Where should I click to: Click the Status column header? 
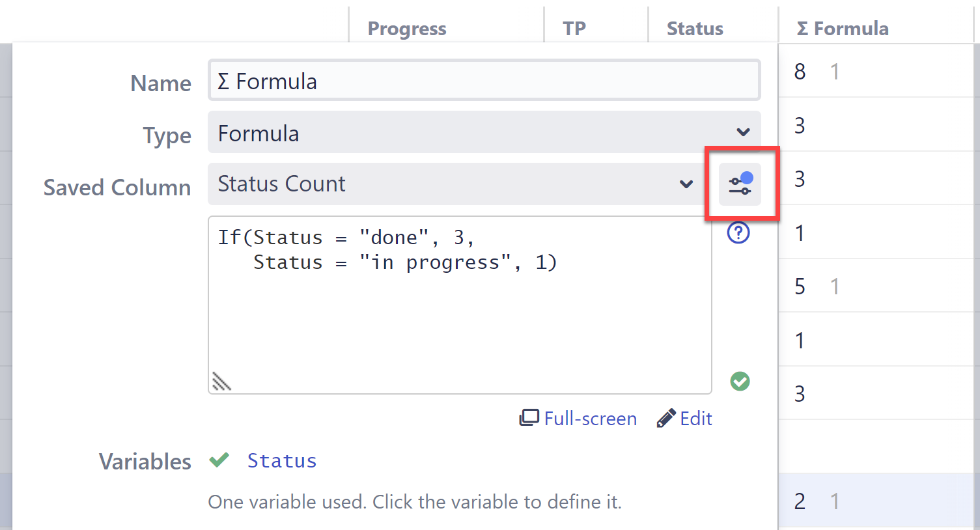coord(695,29)
